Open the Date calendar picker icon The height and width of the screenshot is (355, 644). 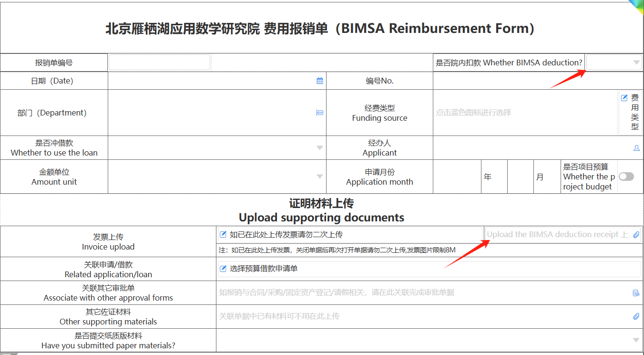pos(320,81)
